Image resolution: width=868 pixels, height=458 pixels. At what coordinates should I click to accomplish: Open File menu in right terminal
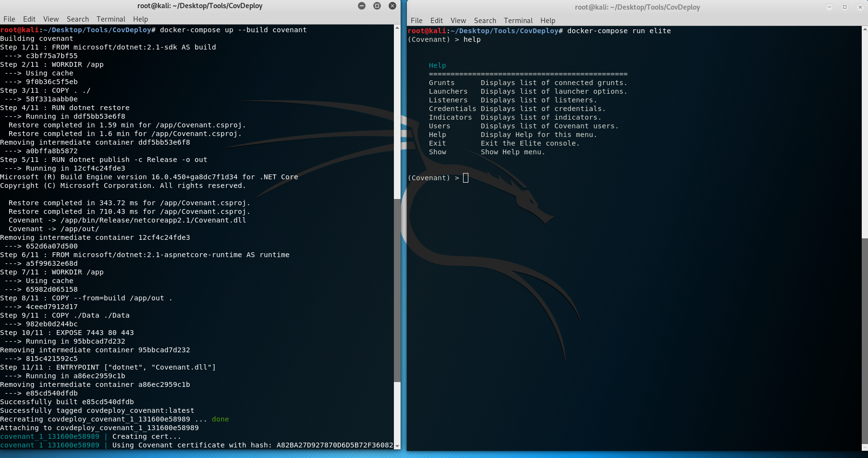coord(416,21)
